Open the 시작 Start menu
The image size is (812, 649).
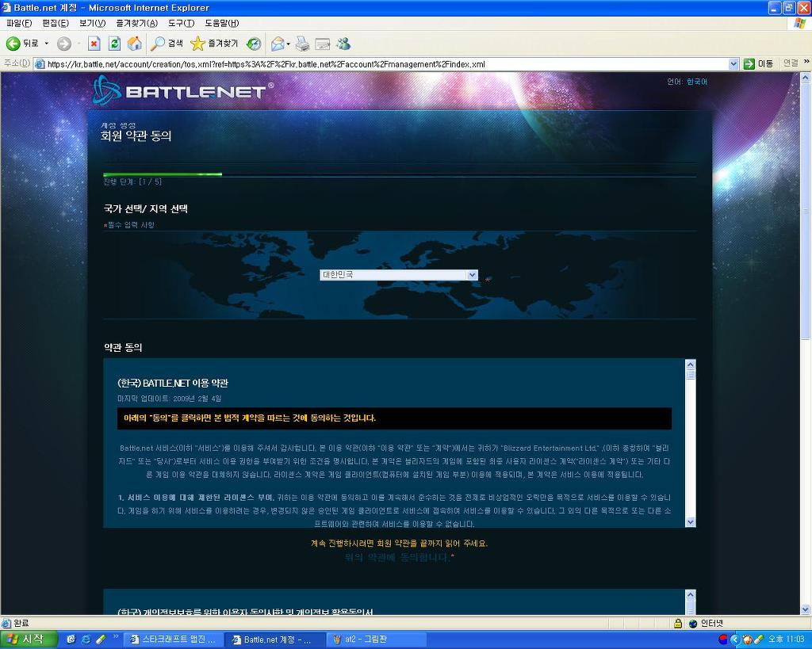(28, 639)
